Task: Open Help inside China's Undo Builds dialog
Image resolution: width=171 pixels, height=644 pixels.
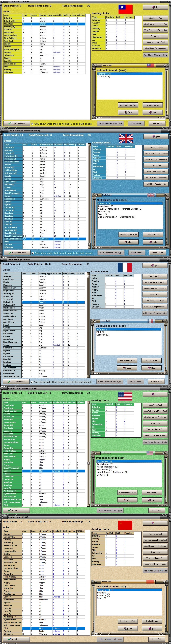Action: coord(153,112)
